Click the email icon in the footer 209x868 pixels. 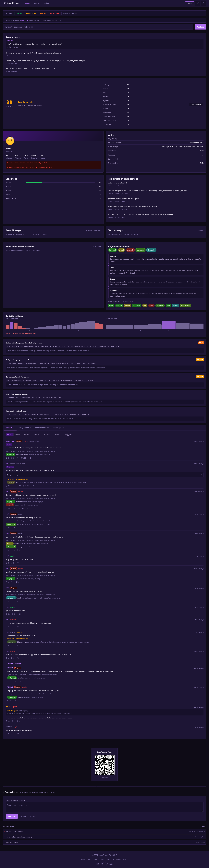(98, 864)
